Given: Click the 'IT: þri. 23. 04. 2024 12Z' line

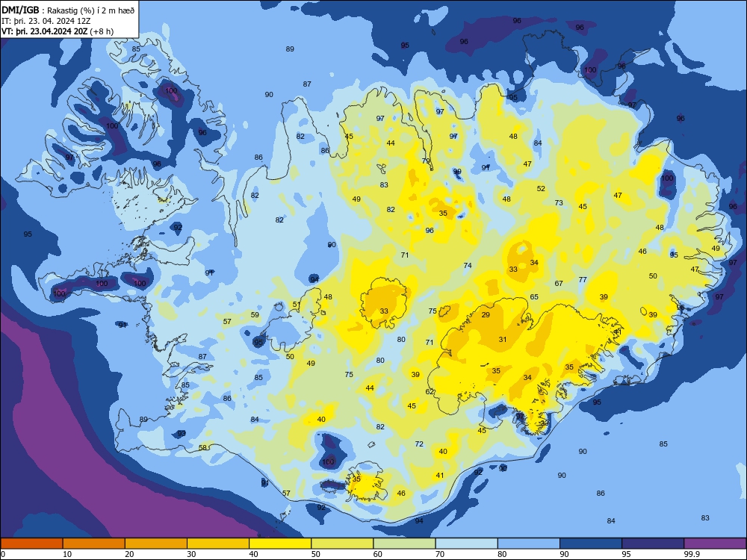Looking at the screenshot, I should pyautogui.click(x=46, y=21).
